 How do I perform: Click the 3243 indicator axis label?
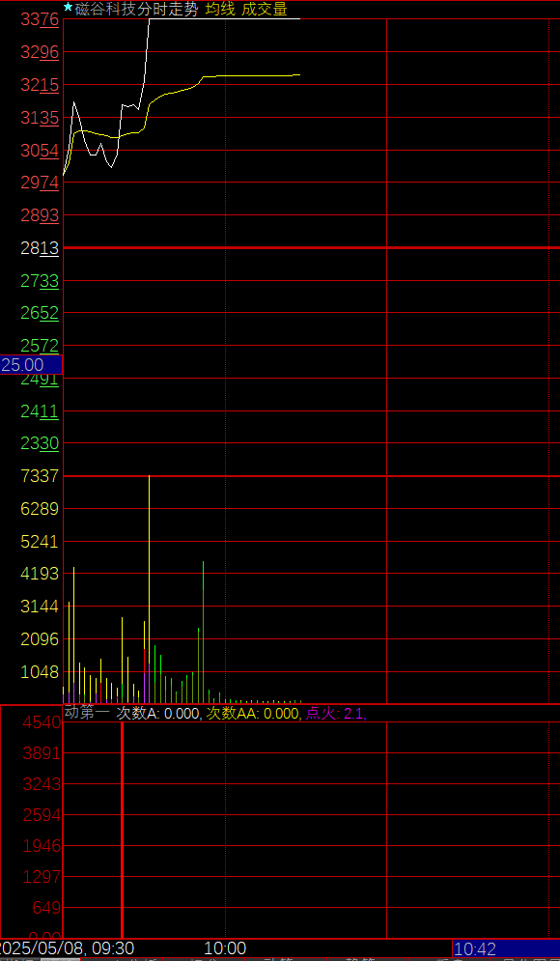(42, 784)
